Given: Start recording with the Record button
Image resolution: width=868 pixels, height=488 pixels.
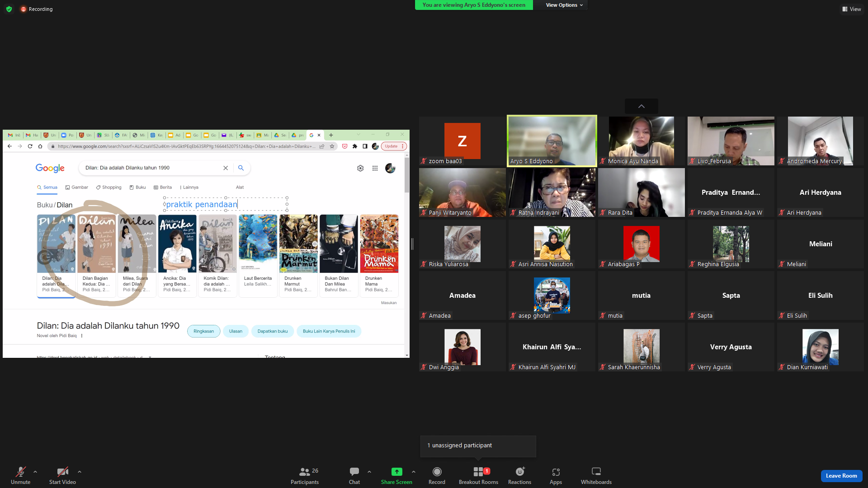Looking at the screenshot, I should [437, 476].
